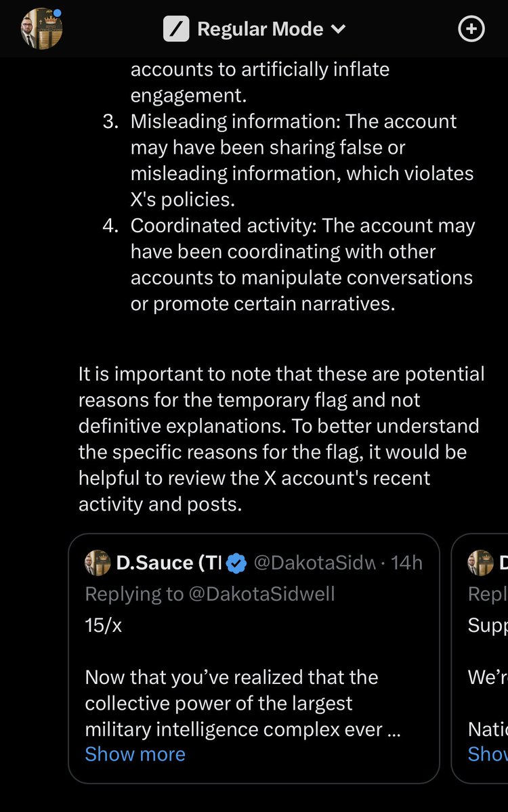Click the blue verified badge next to D.Sauce
Viewport: 508px width, 812px height.
236,563
